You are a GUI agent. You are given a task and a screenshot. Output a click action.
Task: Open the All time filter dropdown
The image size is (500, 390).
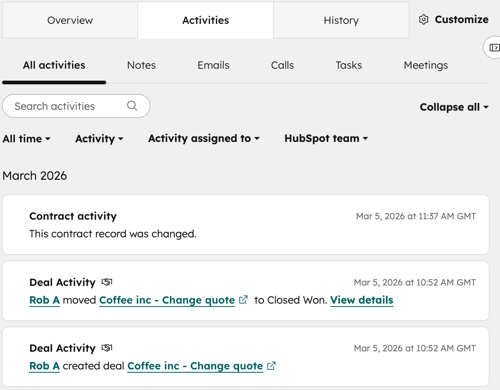point(26,138)
